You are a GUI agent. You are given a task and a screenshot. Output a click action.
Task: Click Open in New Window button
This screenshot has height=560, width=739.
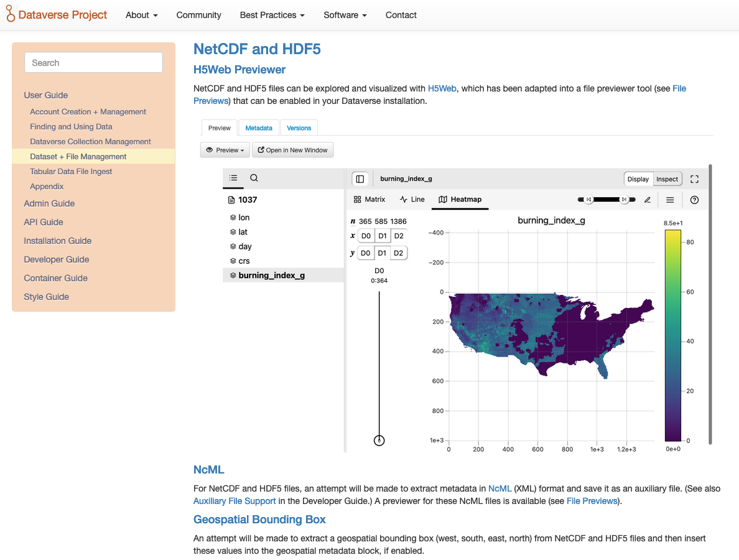pyautogui.click(x=293, y=150)
